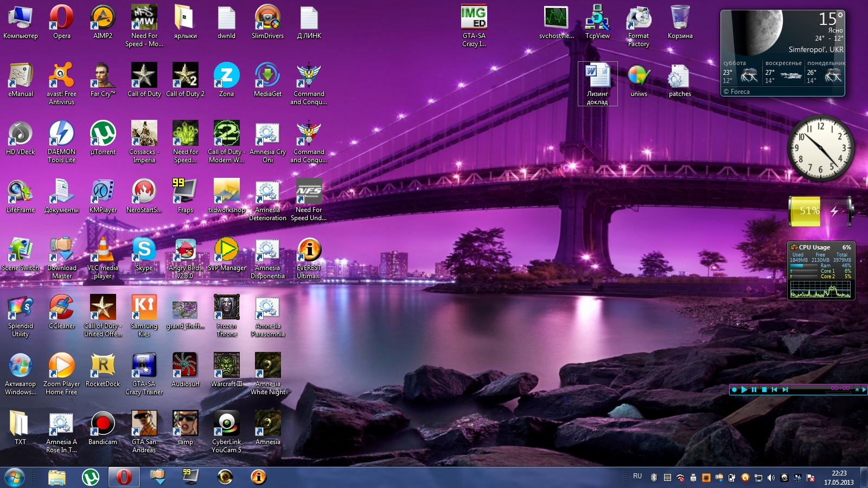This screenshot has height=488, width=868.
Task: Select the Cossacks - Imperia icon
Action: (x=144, y=142)
